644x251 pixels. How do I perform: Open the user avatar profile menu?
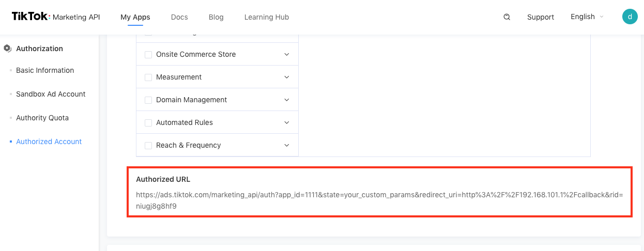coord(630,17)
